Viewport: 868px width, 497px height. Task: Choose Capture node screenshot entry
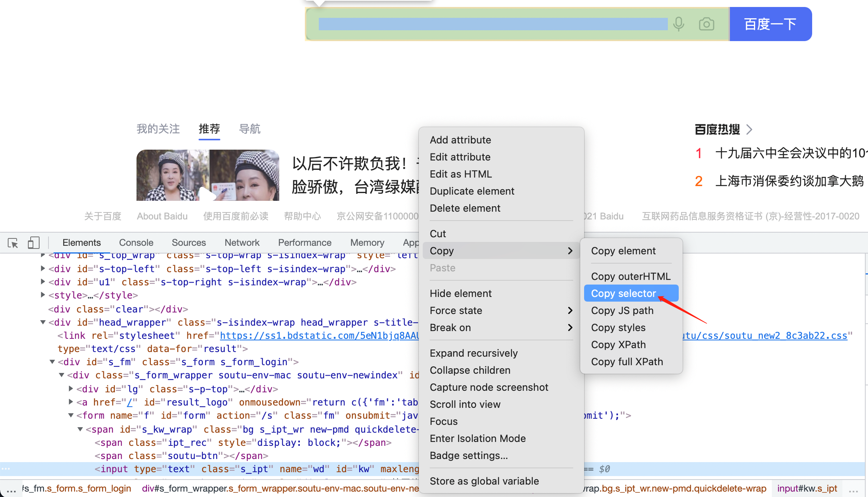[x=501, y=387]
